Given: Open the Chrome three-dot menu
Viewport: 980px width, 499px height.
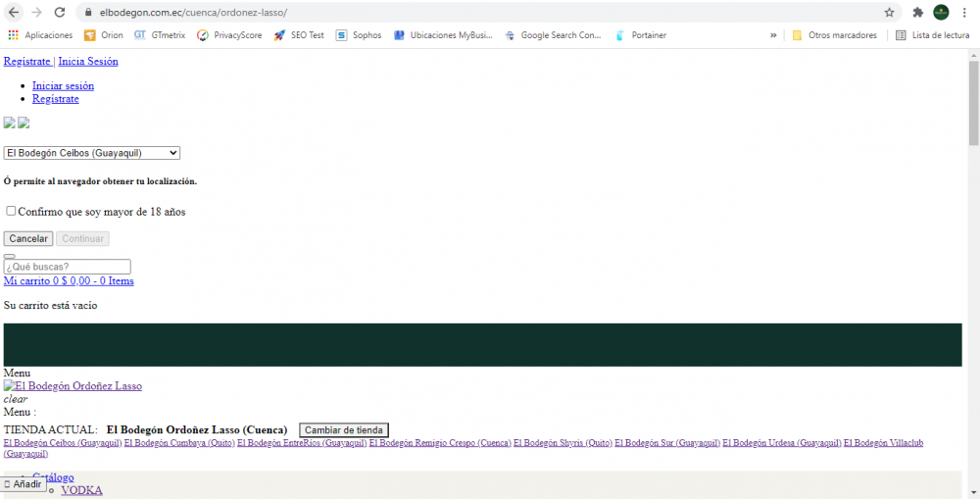Looking at the screenshot, I should pyautogui.click(x=965, y=13).
